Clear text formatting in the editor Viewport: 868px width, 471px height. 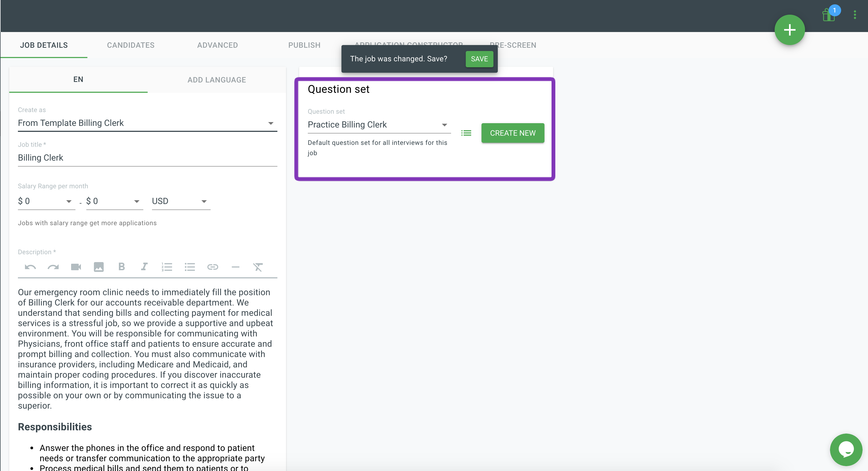click(x=258, y=267)
